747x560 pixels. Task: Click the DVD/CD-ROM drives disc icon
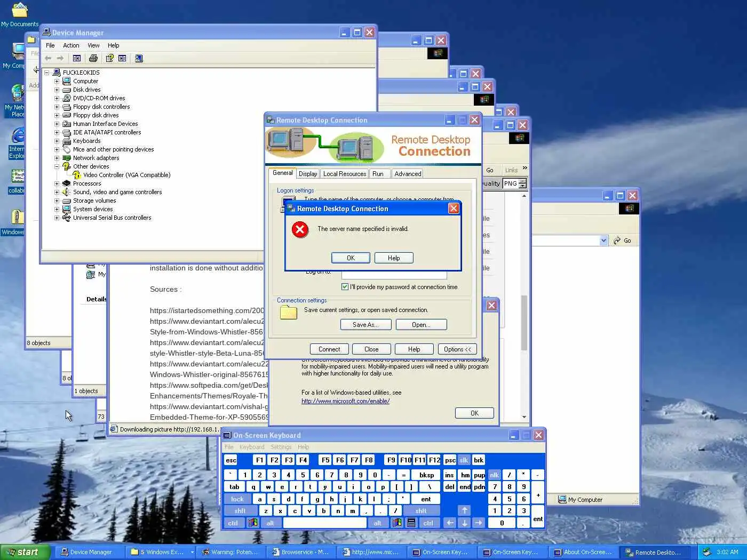[67, 98]
